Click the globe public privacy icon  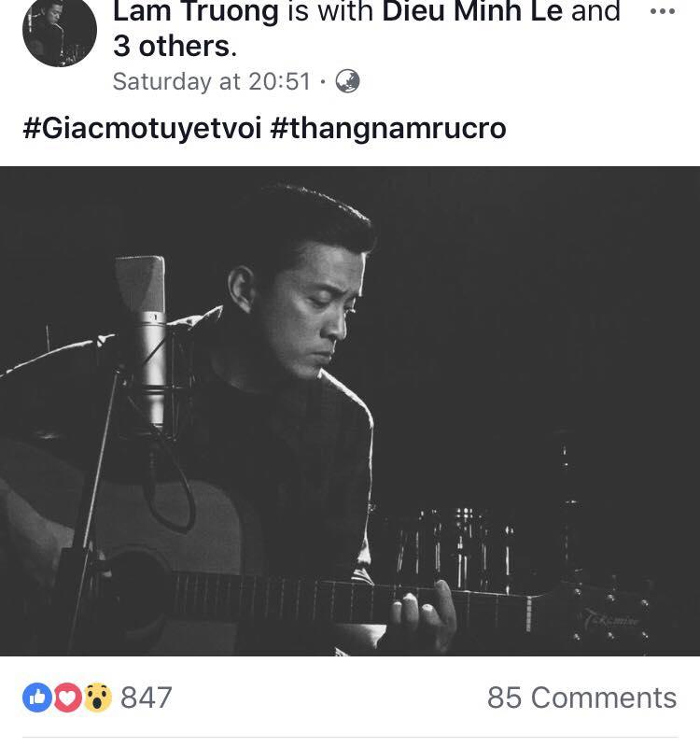pyautogui.click(x=347, y=81)
